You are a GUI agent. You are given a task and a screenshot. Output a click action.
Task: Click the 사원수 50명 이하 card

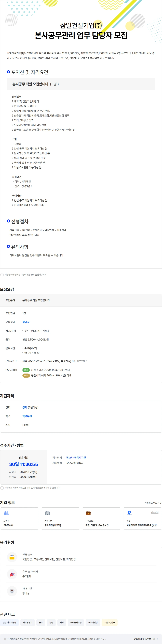(20, 519)
